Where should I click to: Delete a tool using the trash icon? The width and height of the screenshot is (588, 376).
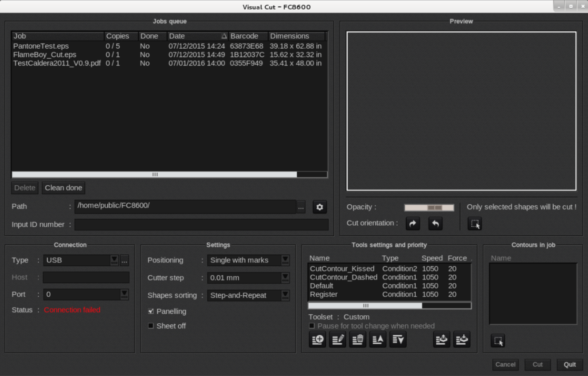(357, 339)
